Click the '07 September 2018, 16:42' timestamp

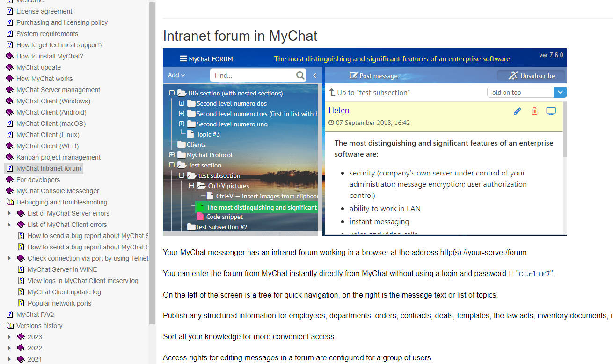(372, 123)
